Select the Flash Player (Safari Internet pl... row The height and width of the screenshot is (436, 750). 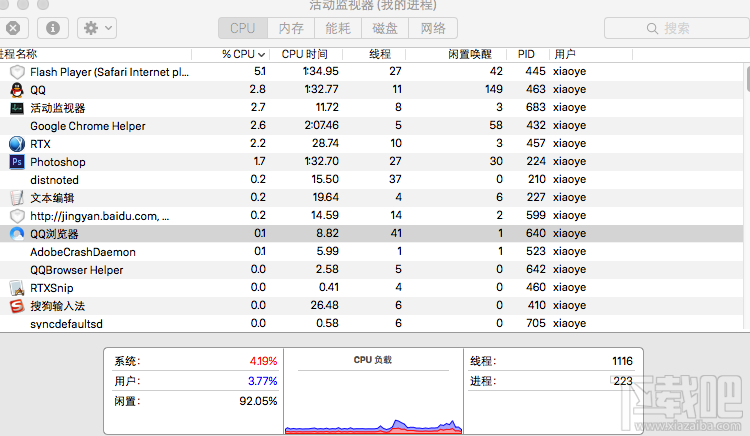click(373, 72)
